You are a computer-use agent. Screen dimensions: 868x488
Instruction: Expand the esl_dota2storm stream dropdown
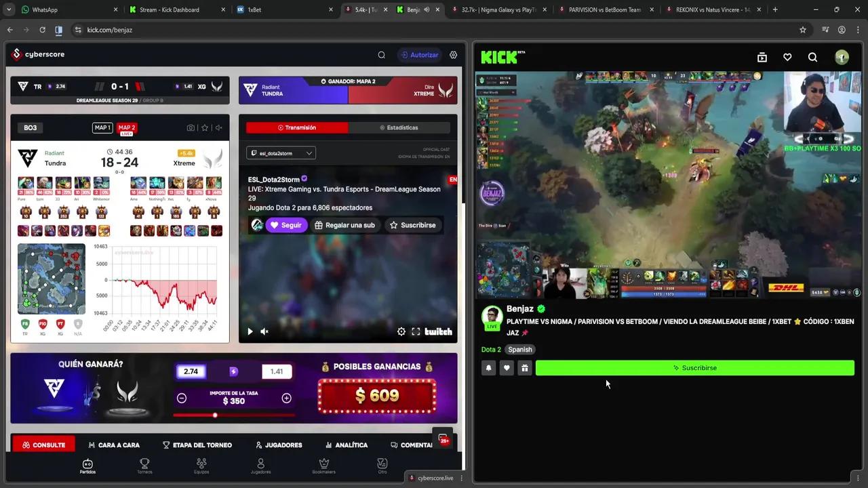(281, 153)
